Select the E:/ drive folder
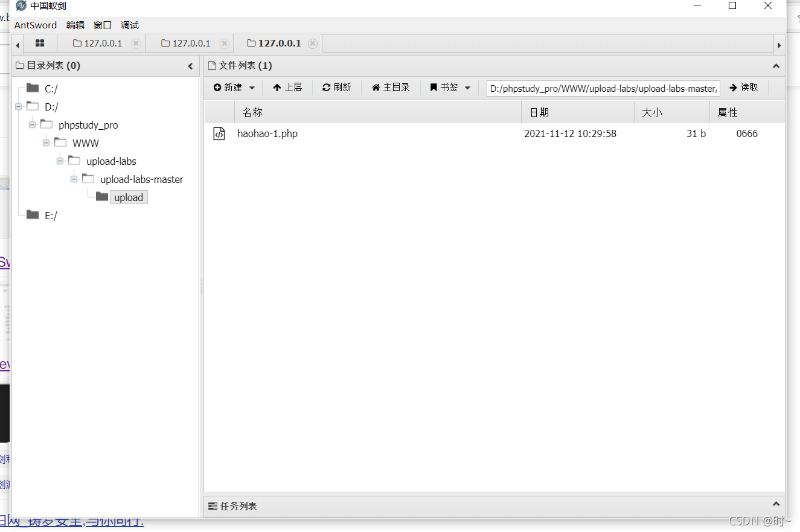The image size is (800, 532). click(51, 216)
